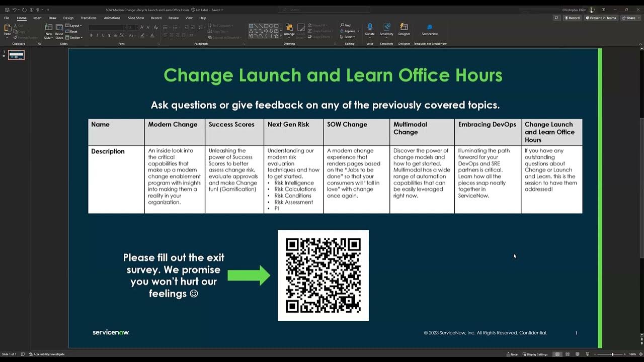Toggle Normal view in status bar
The height and width of the screenshot is (362, 644).
(x=557, y=354)
